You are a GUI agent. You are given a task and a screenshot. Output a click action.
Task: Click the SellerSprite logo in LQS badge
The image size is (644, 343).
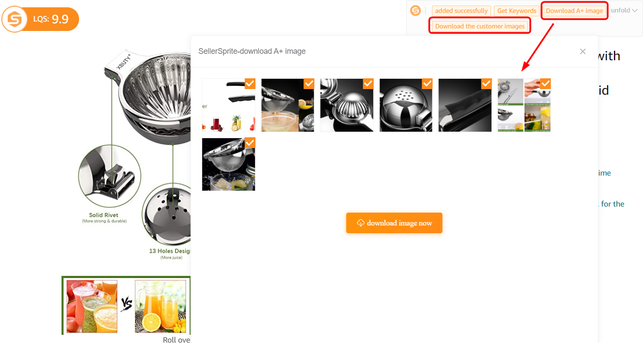pyautogui.click(x=15, y=19)
